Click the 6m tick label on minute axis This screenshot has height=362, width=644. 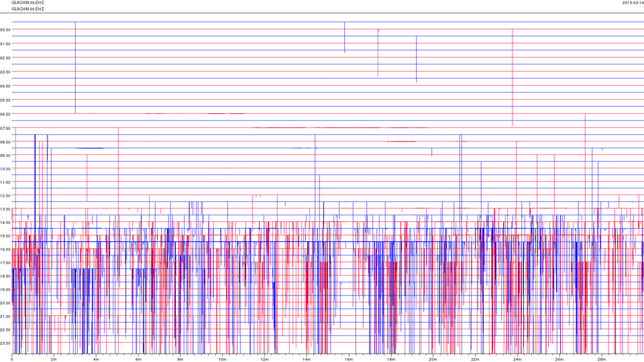click(138, 359)
